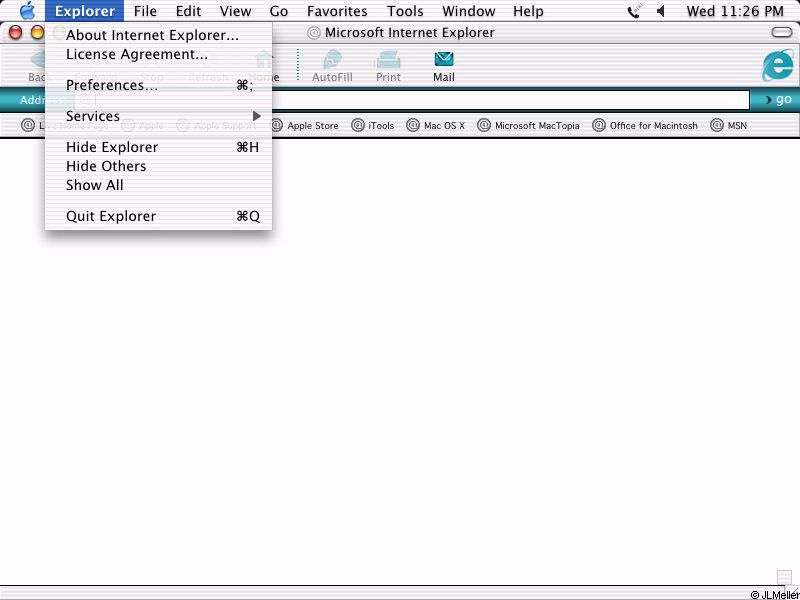800x600 pixels.
Task: Click the toolbar toggle pill button in title bar
Action: coord(782,33)
